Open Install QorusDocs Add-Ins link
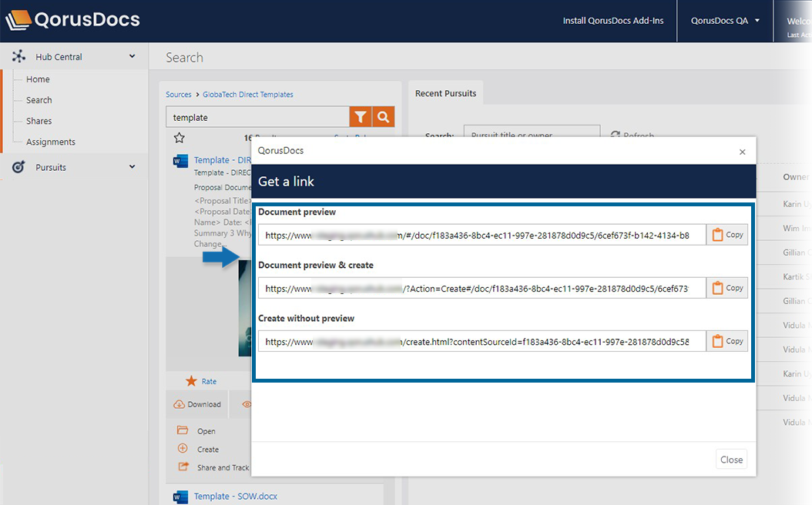 [x=613, y=21]
